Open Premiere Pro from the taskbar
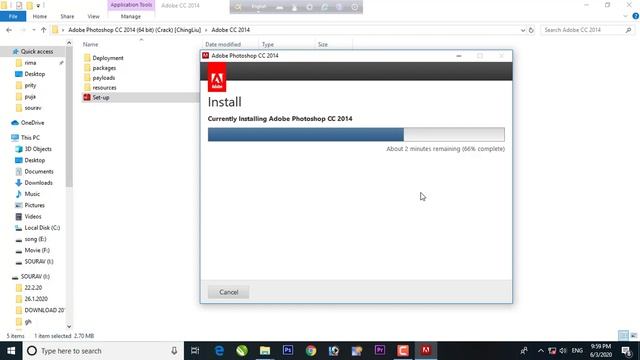640x360 pixels. pyautogui.click(x=380, y=351)
